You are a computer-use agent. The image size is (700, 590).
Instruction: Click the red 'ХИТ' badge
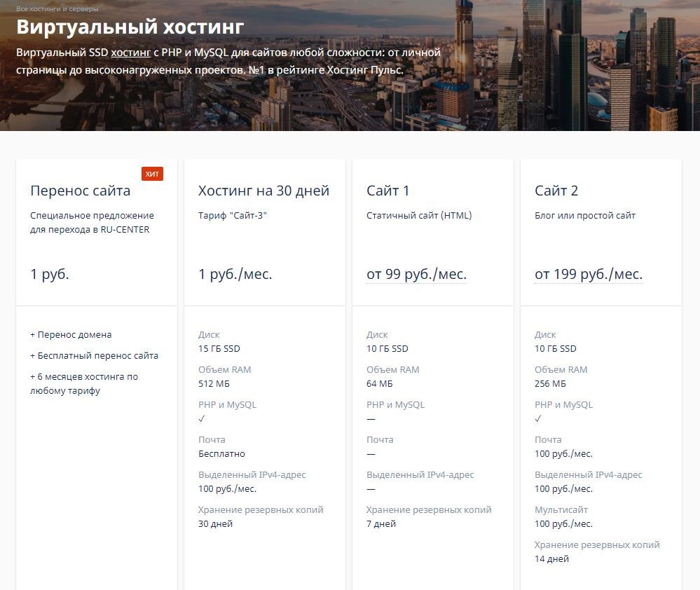152,174
